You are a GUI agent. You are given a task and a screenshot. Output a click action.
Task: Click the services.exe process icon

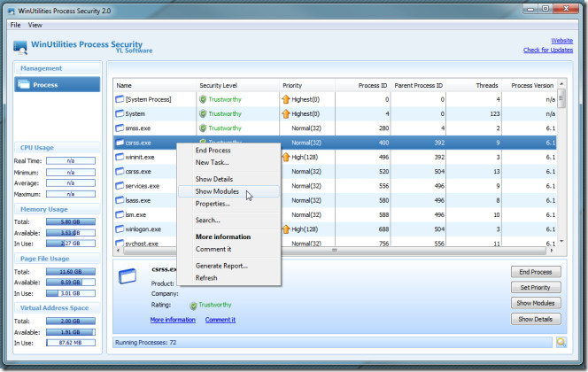click(120, 186)
